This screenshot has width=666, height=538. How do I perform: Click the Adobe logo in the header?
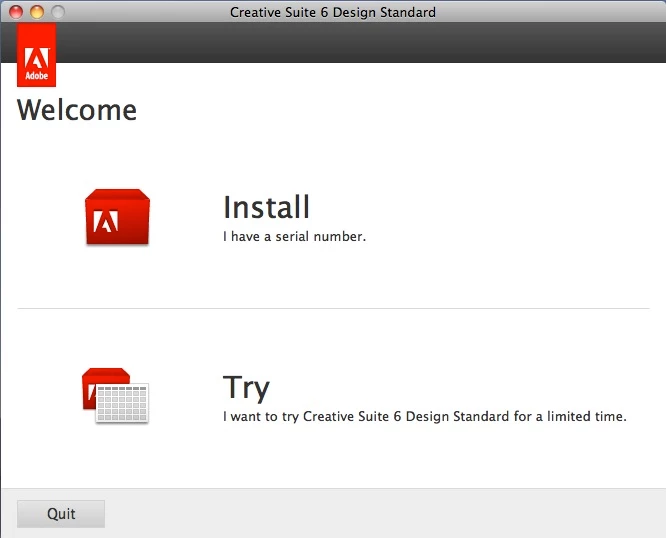pyautogui.click(x=37, y=55)
